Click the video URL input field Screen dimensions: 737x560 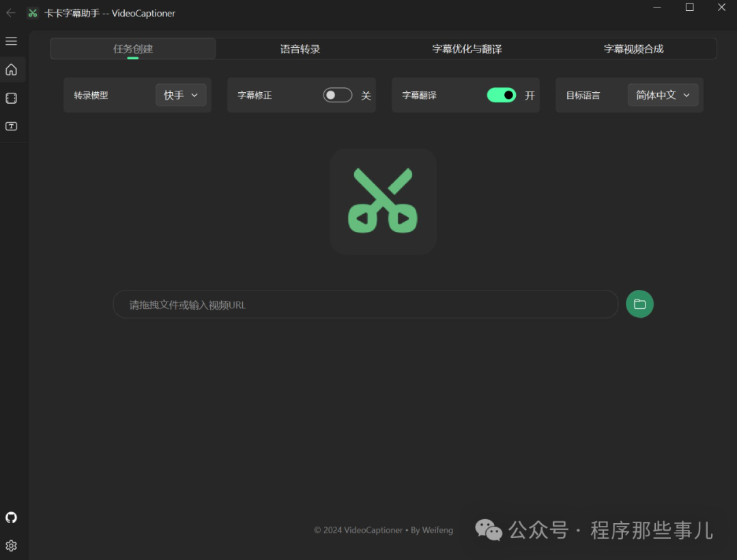pyautogui.click(x=365, y=305)
